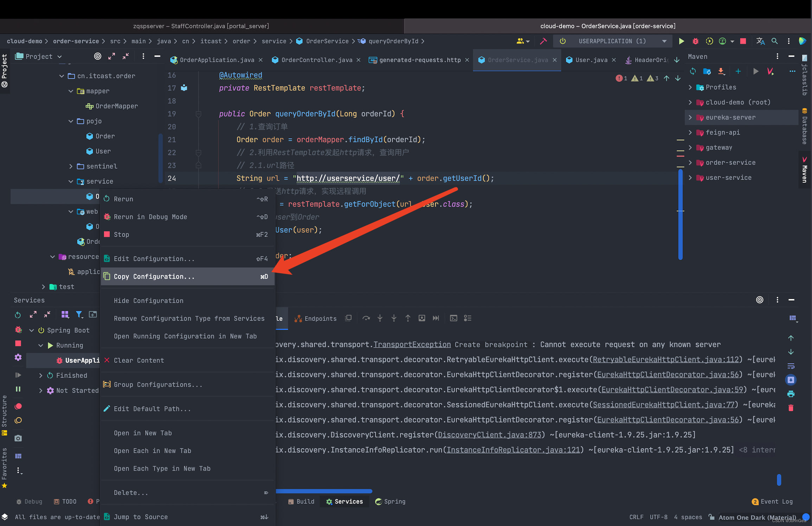Open Project panel options menu

[143, 56]
